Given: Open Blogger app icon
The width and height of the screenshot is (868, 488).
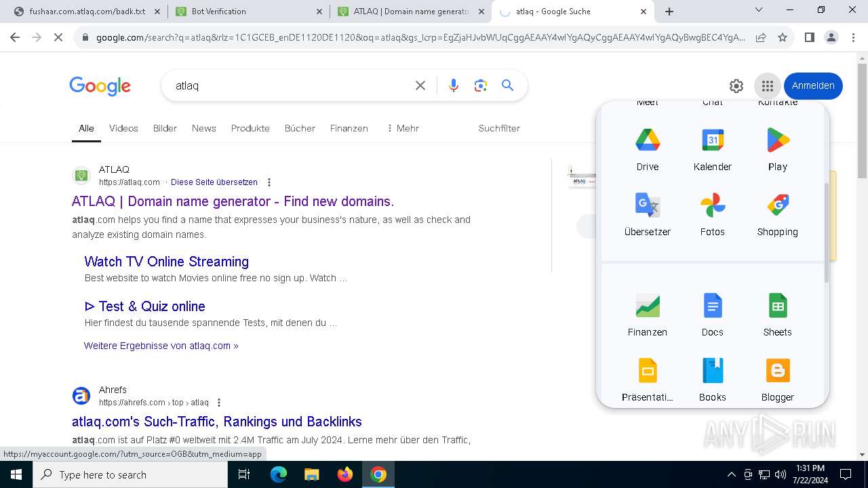Looking at the screenshot, I should pyautogui.click(x=778, y=380).
